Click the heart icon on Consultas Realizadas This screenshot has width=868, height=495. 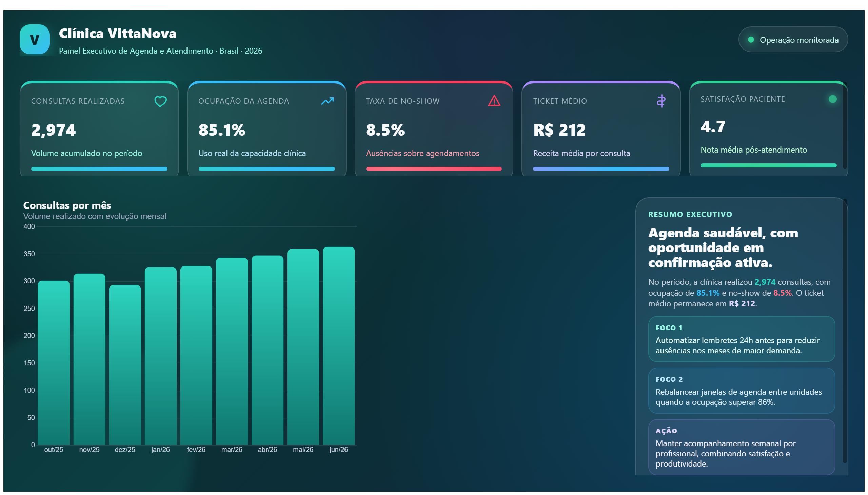(160, 101)
